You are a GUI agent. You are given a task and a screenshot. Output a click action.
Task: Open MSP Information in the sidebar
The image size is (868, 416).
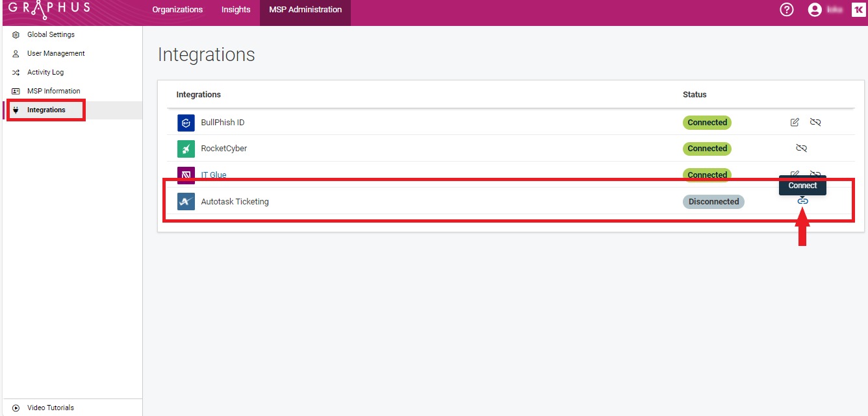tap(71, 91)
